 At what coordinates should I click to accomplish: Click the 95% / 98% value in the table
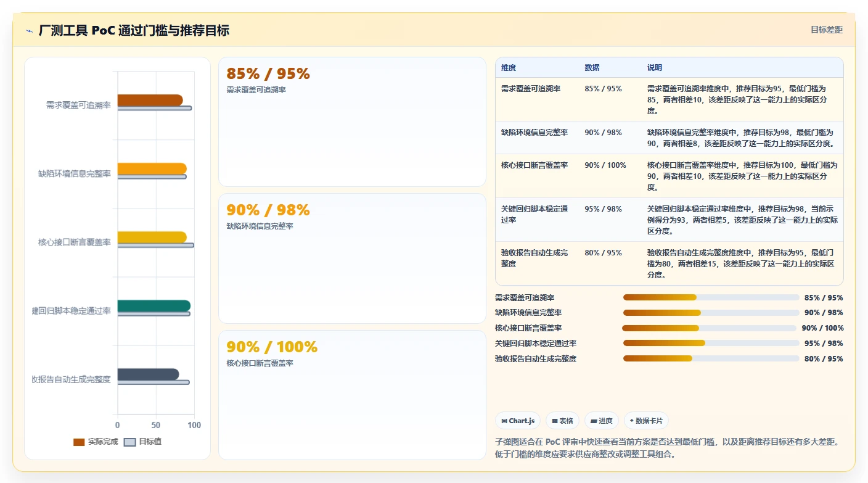pyautogui.click(x=603, y=209)
